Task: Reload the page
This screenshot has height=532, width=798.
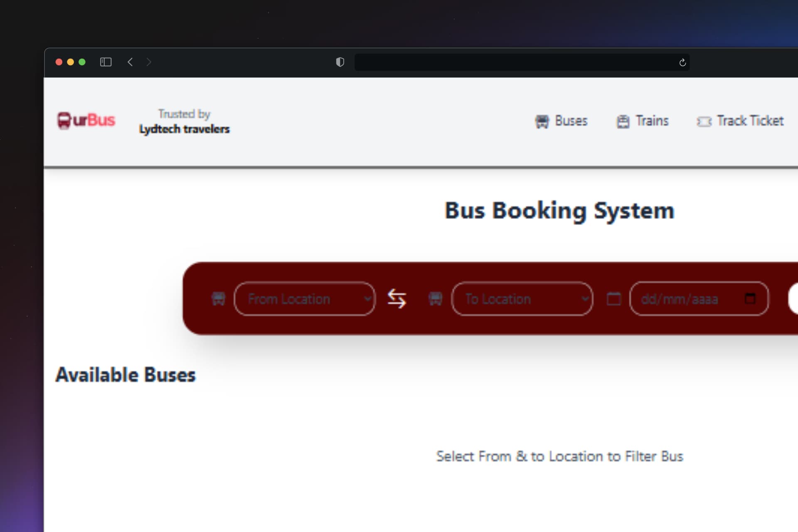Action: pyautogui.click(x=682, y=62)
